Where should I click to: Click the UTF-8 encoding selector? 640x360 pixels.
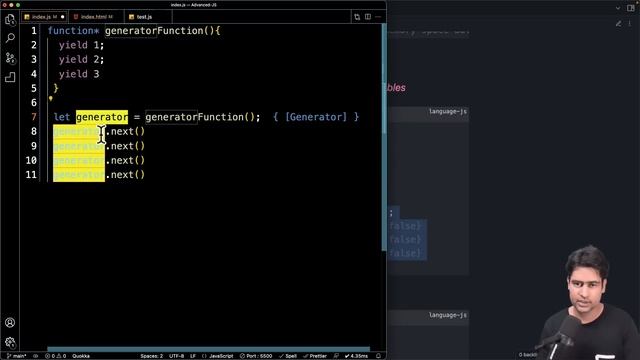[x=177, y=356]
